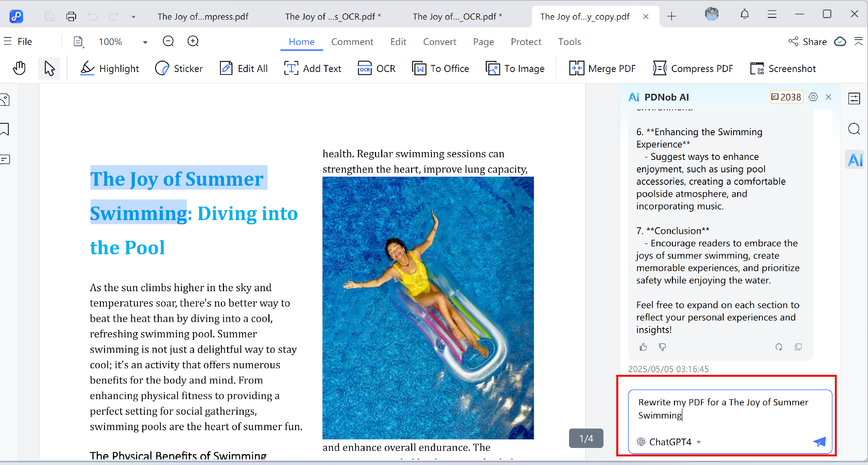The height and width of the screenshot is (465, 868).
Task: Open the Merge PDF tool
Action: click(603, 68)
